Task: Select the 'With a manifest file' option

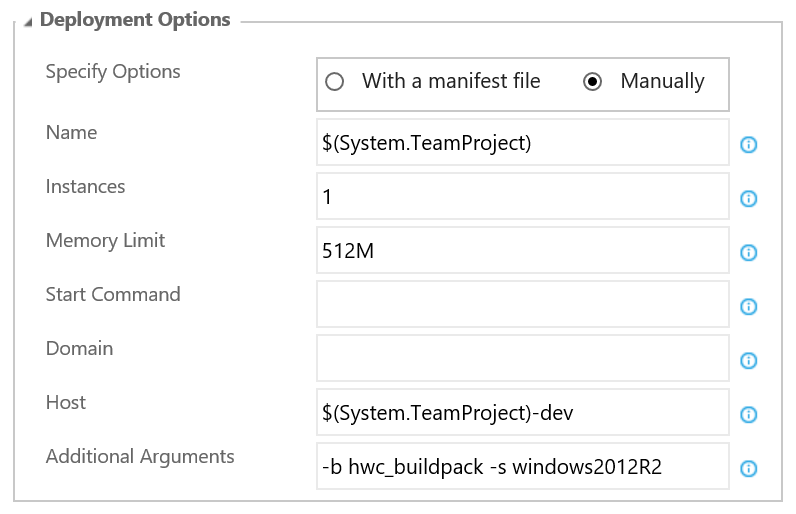Action: point(335,82)
